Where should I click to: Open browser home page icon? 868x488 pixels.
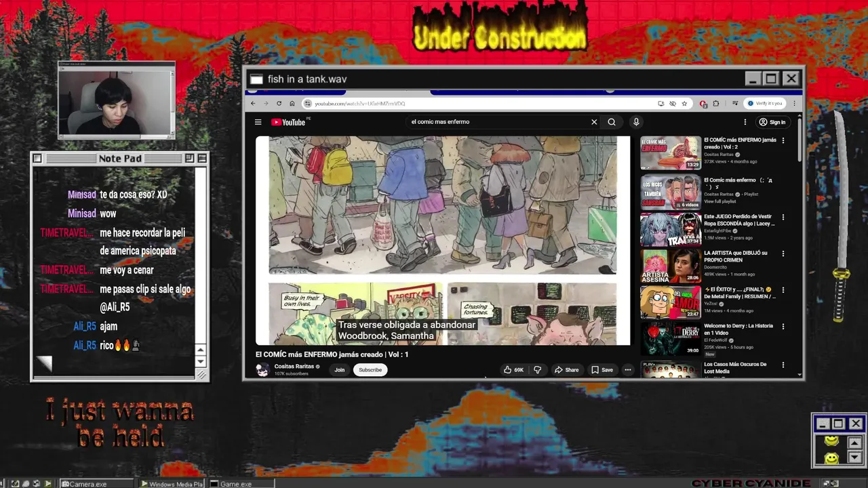[x=292, y=104]
